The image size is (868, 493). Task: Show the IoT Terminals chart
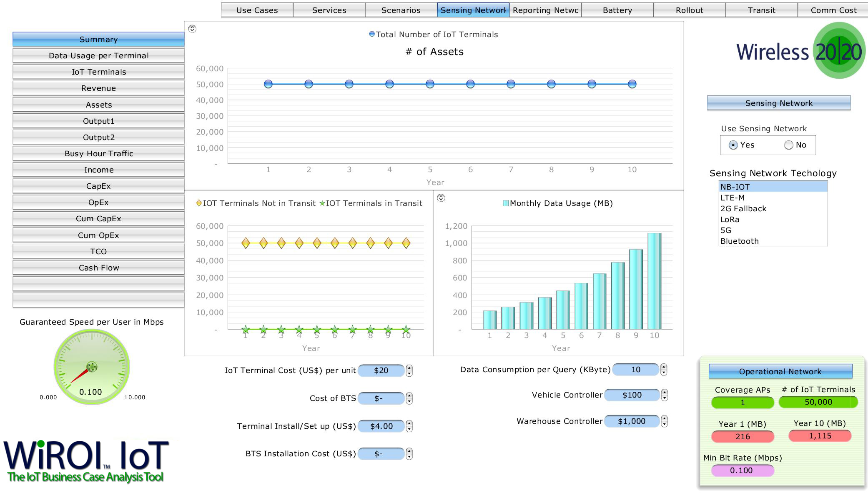click(98, 72)
